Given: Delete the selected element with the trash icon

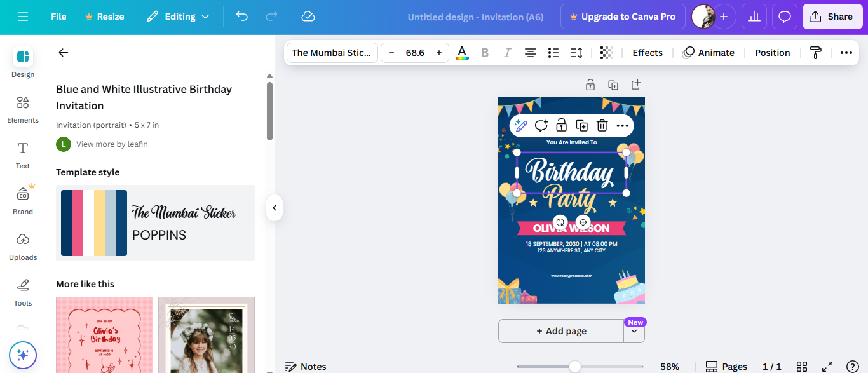Looking at the screenshot, I should pos(602,125).
